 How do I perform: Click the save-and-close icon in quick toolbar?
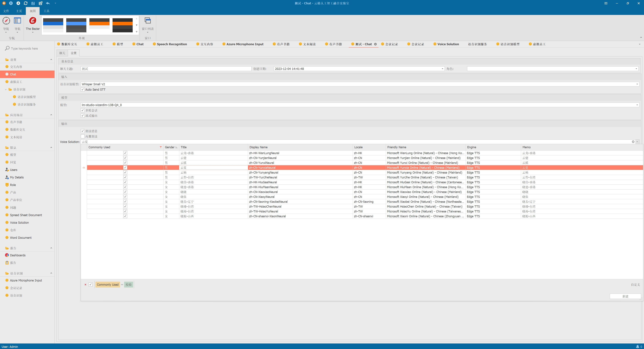[x=40, y=3]
